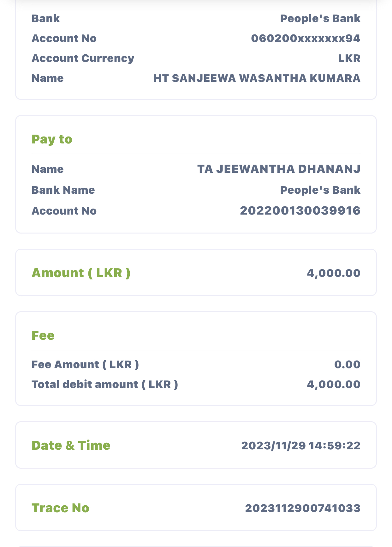Tap the trace number 202311290741033

coord(302,508)
